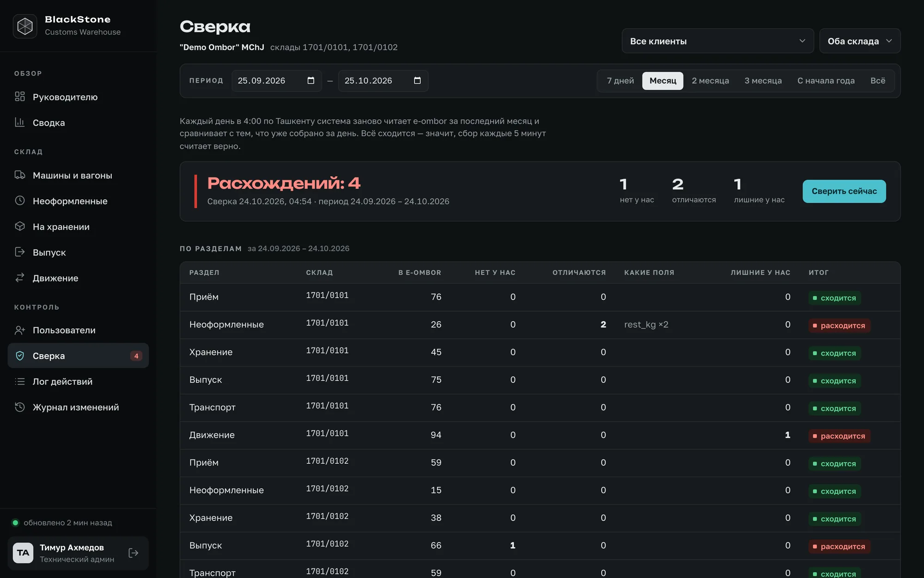Viewport: 924px width, 578px height.
Task: Click the Хранение 1701/0102 row name
Action: 211,517
